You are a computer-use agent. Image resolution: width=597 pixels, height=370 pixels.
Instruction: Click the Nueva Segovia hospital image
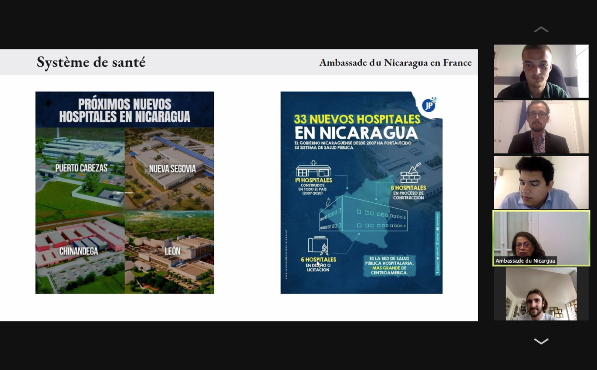pyautogui.click(x=169, y=168)
